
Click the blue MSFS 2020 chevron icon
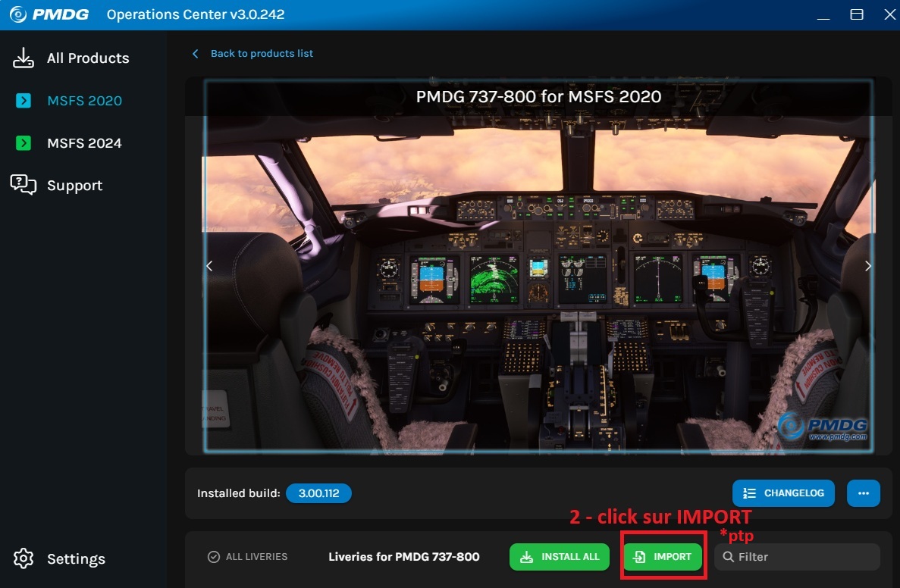24,100
